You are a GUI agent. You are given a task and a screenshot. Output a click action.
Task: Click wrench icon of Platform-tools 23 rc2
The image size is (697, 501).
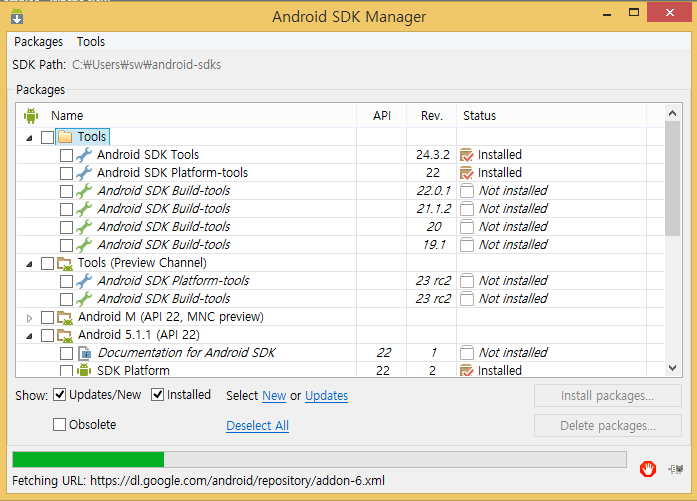click(x=84, y=281)
